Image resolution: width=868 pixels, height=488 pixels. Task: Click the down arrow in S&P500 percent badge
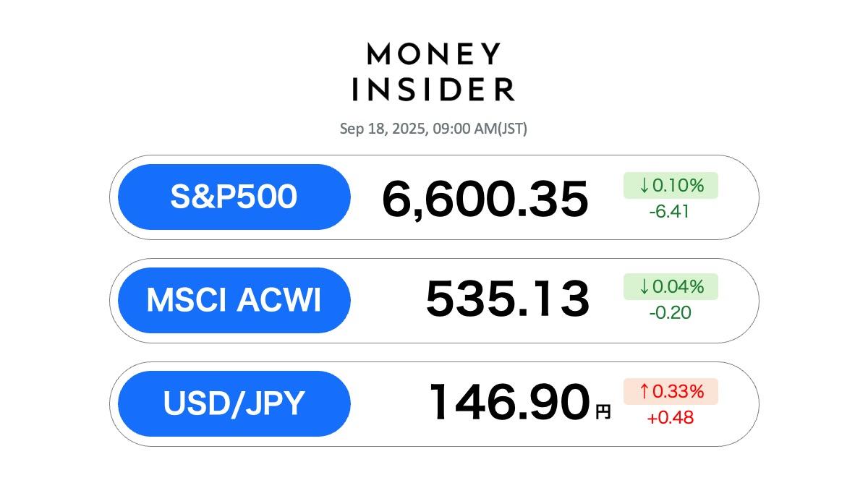click(x=644, y=187)
